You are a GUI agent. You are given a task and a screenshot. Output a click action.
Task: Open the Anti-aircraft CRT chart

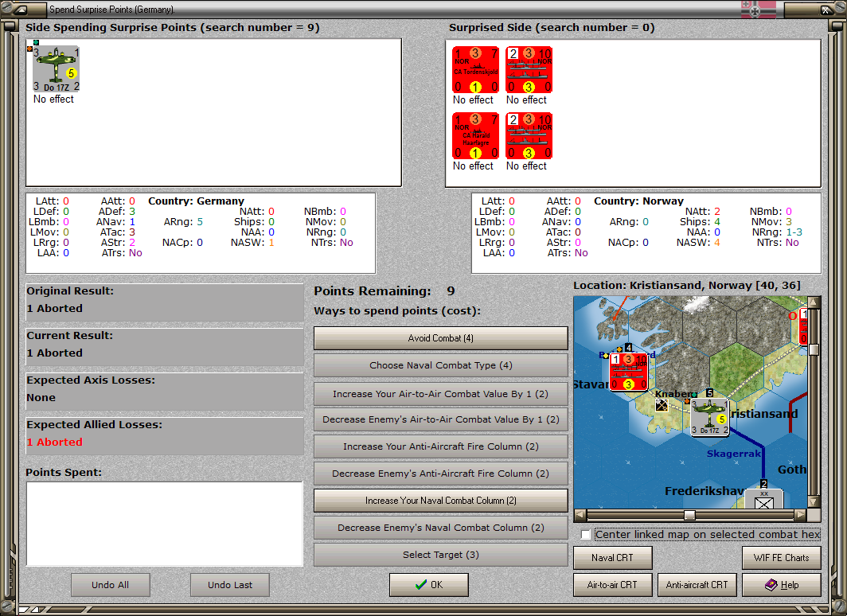[697, 585]
